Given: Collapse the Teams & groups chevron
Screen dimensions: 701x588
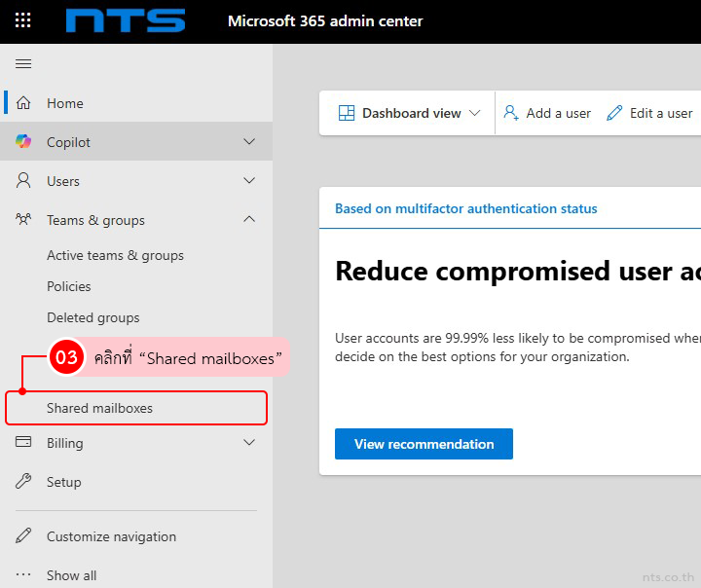Looking at the screenshot, I should pos(249,220).
